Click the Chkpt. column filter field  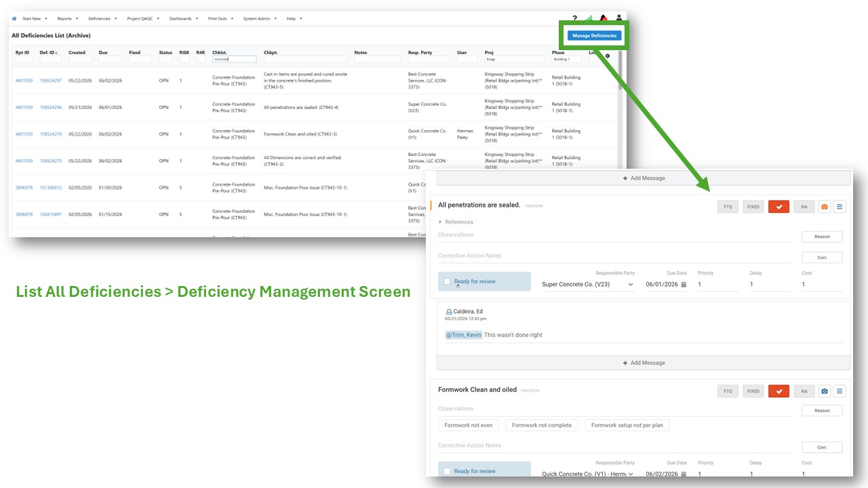(305, 60)
